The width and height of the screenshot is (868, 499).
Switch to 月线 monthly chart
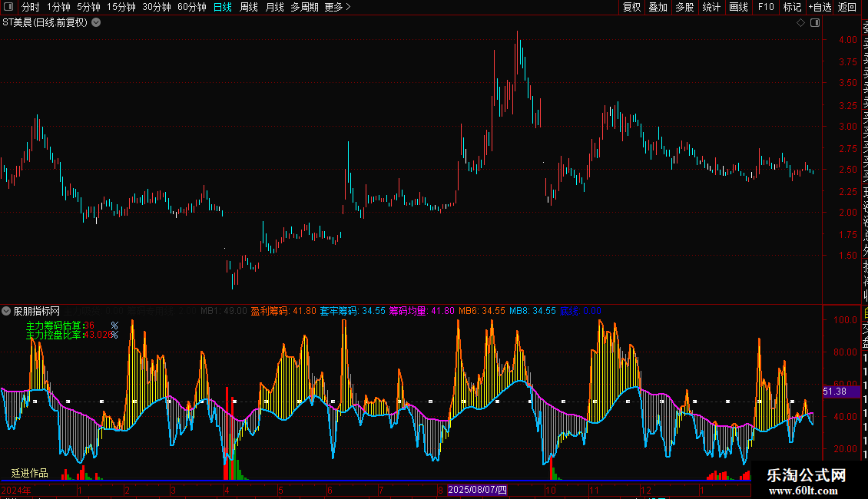coord(274,7)
